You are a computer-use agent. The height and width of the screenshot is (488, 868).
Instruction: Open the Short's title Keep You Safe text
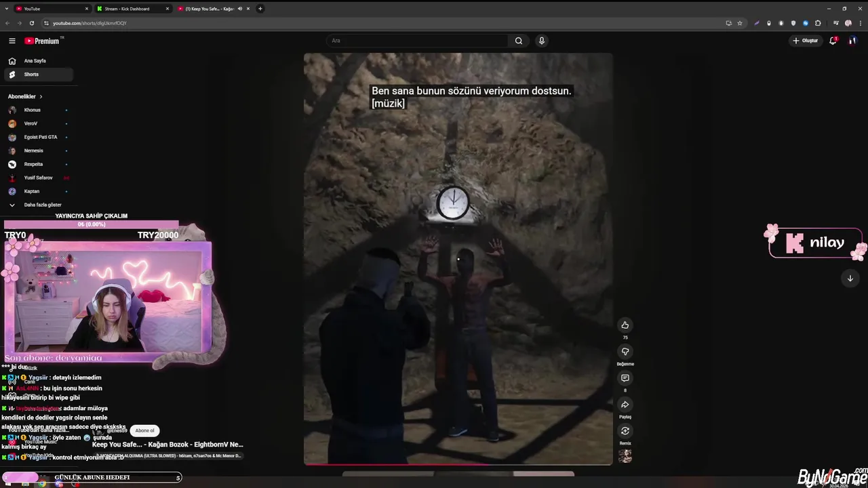pos(167,445)
